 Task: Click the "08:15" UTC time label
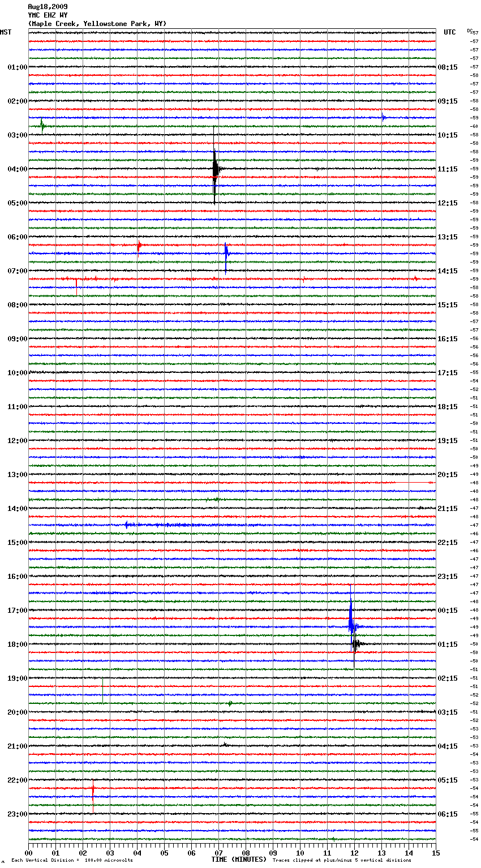[448, 67]
